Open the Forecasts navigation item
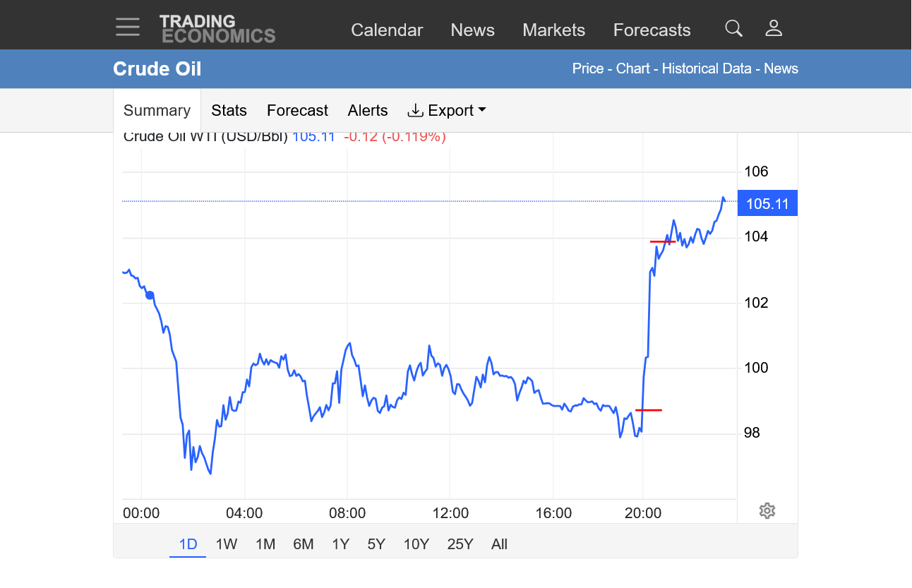 pos(652,30)
